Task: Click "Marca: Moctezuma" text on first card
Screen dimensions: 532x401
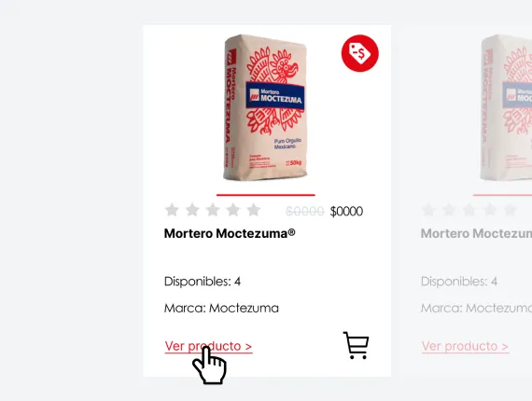Action: [x=221, y=308]
